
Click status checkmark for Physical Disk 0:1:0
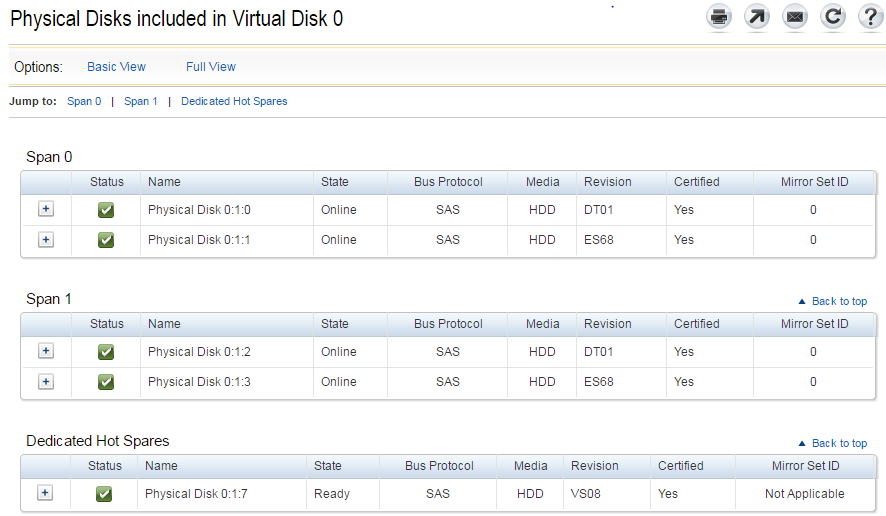(x=106, y=210)
